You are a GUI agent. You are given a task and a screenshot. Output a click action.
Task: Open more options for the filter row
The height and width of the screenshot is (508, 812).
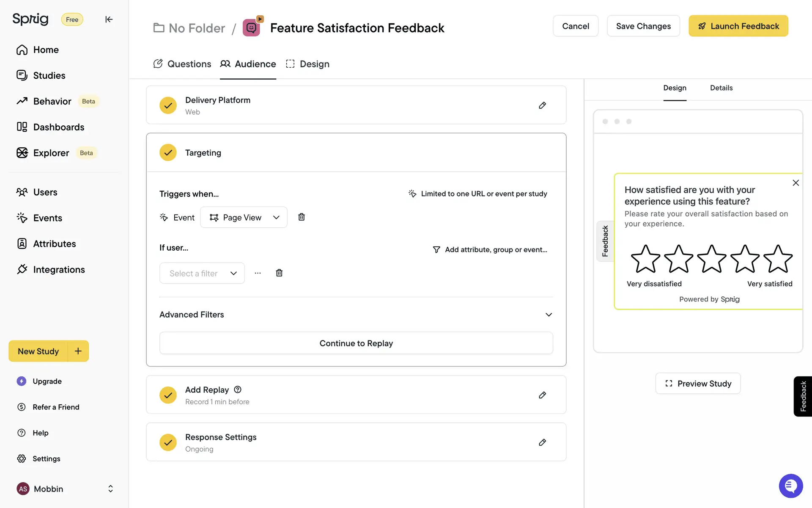(258, 273)
